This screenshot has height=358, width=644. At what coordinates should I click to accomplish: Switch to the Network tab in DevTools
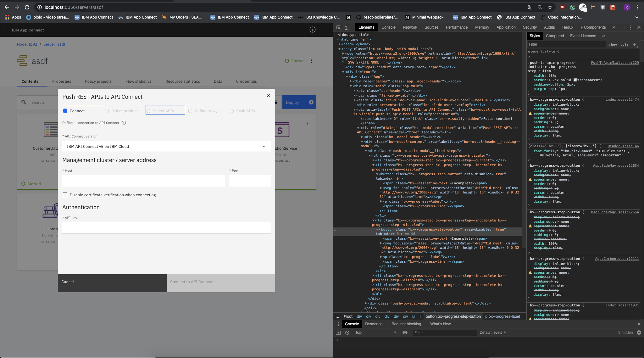pyautogui.click(x=410, y=27)
